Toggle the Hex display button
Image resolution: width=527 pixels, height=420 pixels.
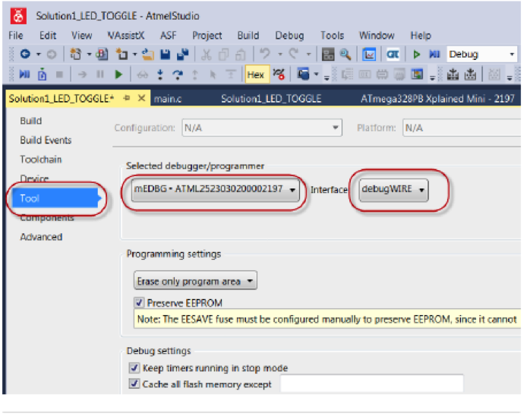coord(255,74)
